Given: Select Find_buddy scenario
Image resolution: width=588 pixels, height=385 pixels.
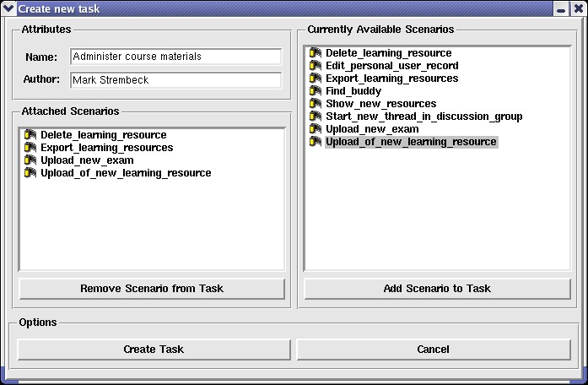Looking at the screenshot, I should click(x=353, y=91).
